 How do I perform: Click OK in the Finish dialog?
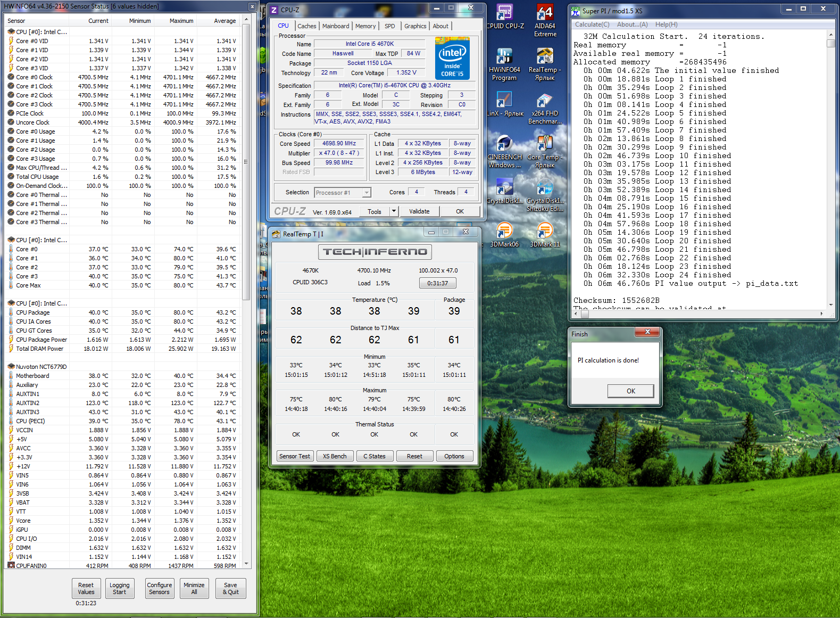(x=630, y=391)
